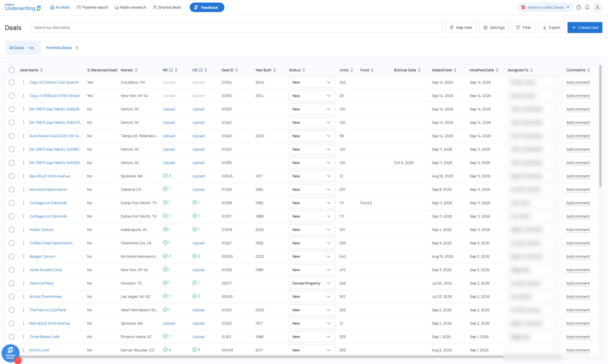Image resolution: width=608 pixels, height=364 pixels.
Task: Open the Badger Canyon deal link
Action: click(42, 256)
